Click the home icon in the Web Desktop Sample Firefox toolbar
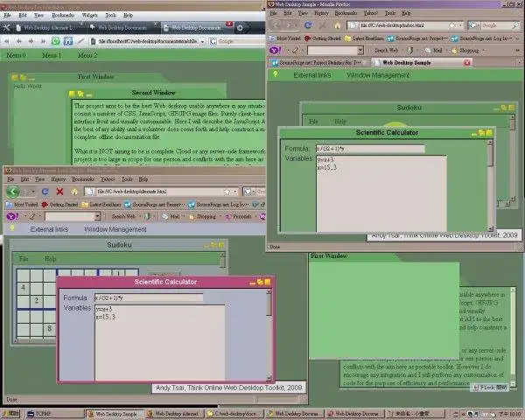This screenshot has width=525, height=420. click(337, 25)
